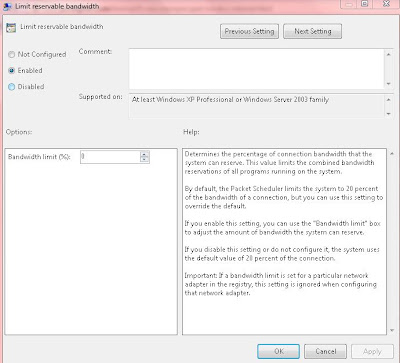Increase bandwidth limit with up spinner arrow
This screenshot has width=400, height=363.
point(144,154)
